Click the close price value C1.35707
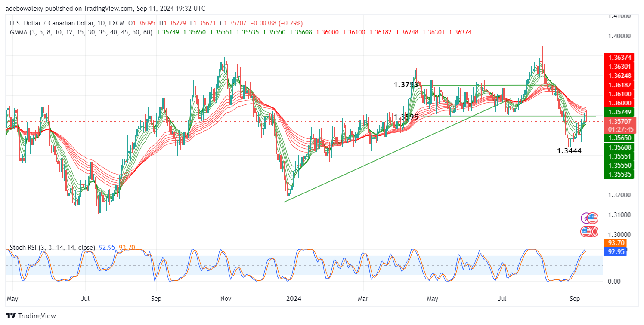The image size is (644, 325). [x=234, y=23]
